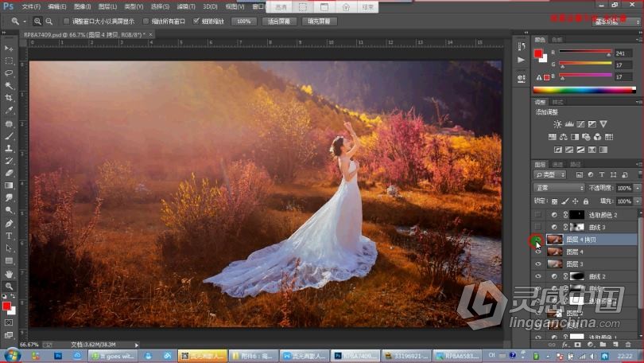Click the color spectrum ramp in Color panel
The height and width of the screenshot is (363, 644).
point(584,90)
